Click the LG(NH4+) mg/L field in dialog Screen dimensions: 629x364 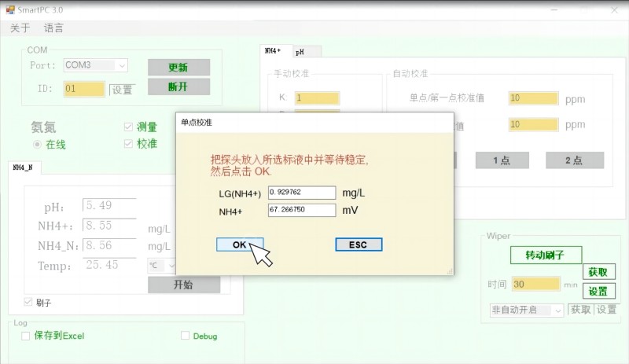click(x=302, y=193)
